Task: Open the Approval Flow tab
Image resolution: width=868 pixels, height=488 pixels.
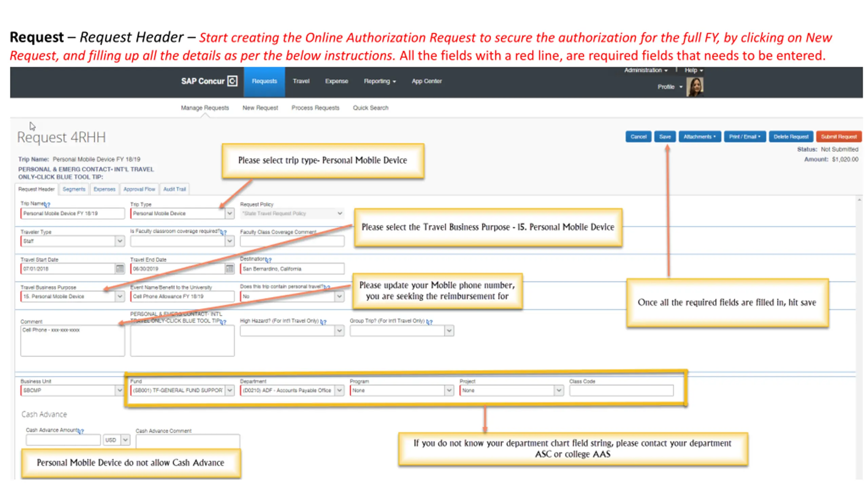Action: pyautogui.click(x=139, y=189)
